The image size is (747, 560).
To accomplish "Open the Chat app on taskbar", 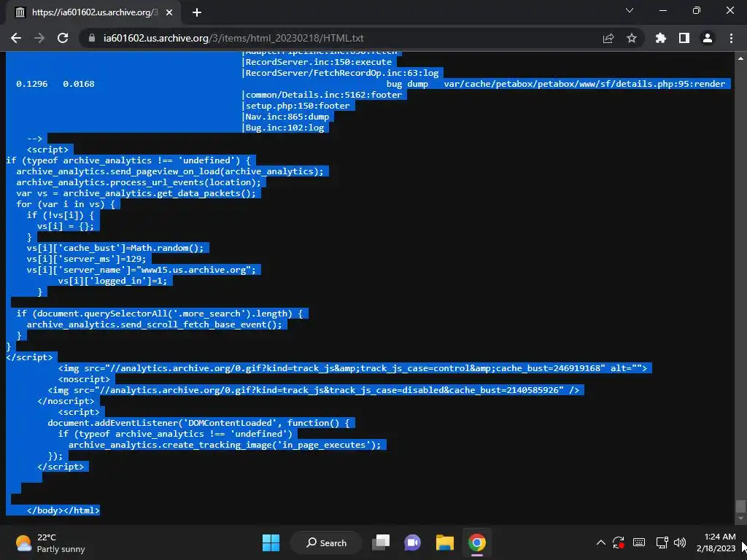I will 413,542.
